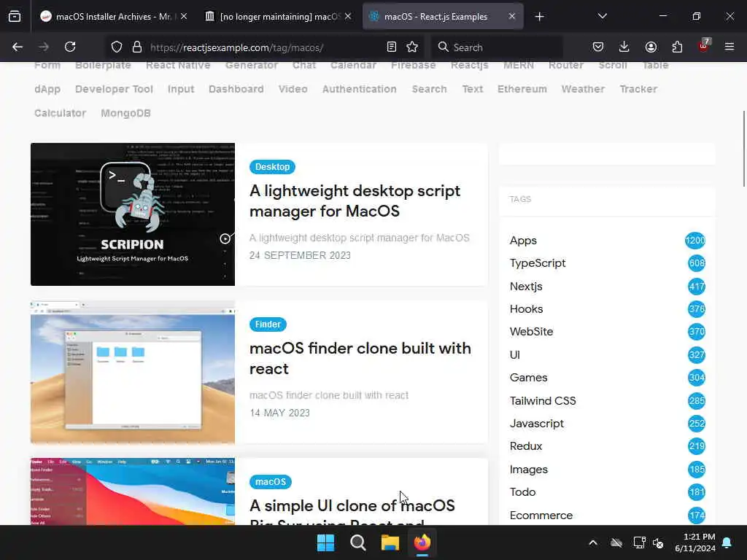Viewport: 747px width, 560px height.
Task: Open the Dashboard tag link
Action: pos(236,89)
